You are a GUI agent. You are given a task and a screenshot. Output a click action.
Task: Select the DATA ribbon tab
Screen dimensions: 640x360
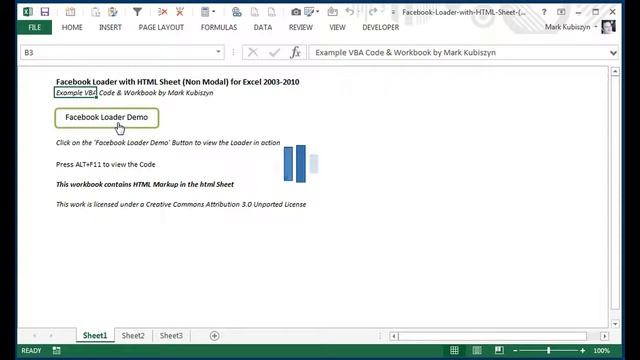pyautogui.click(x=263, y=27)
